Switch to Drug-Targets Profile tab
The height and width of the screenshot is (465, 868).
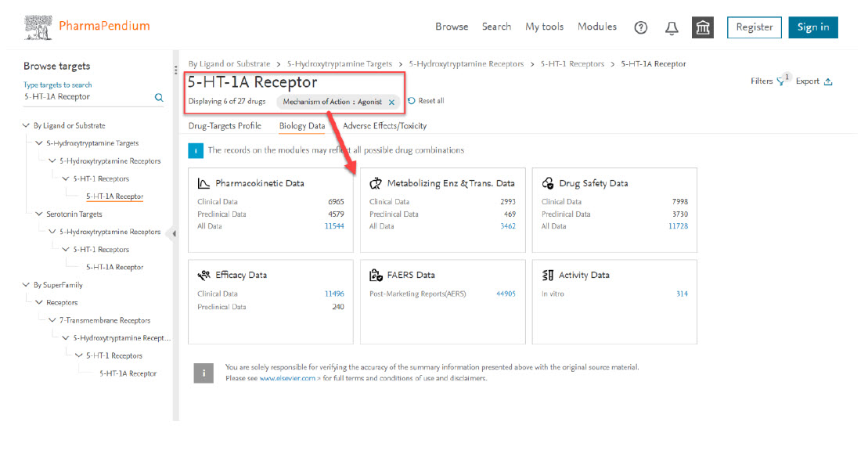pos(225,125)
